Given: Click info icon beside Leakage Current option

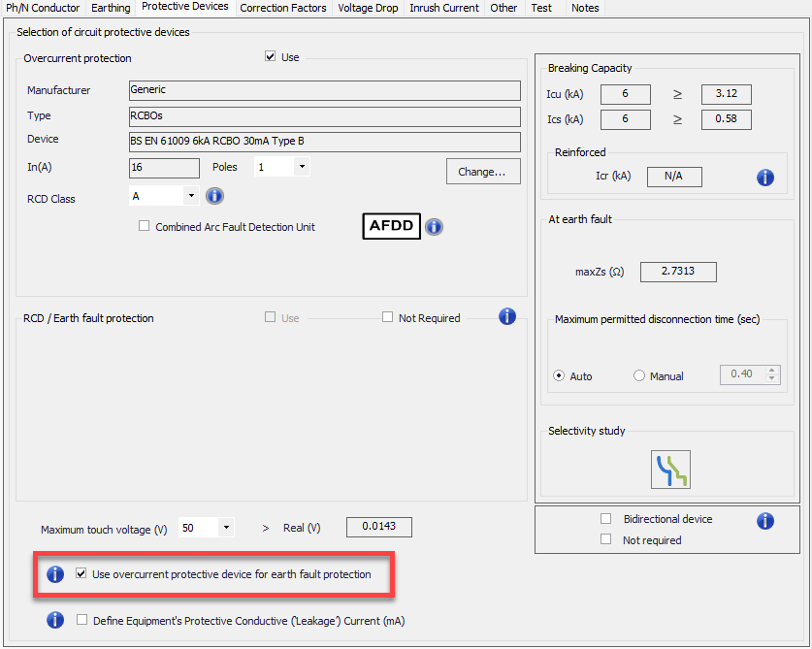Looking at the screenshot, I should (55, 620).
